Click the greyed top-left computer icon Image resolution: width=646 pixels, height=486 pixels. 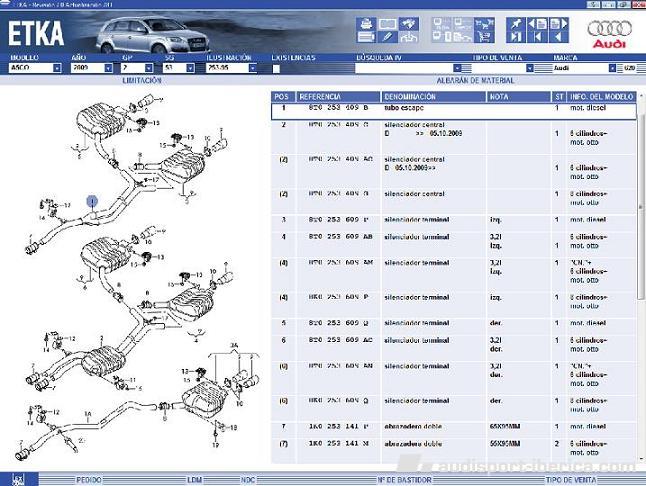click(442, 23)
